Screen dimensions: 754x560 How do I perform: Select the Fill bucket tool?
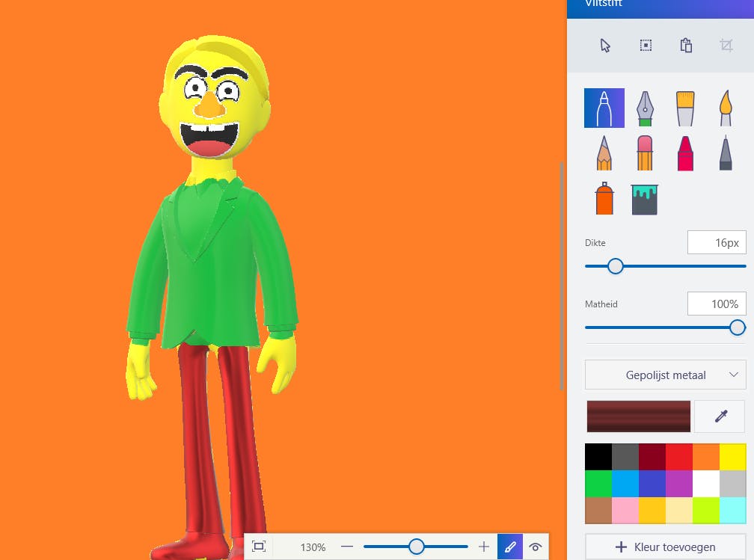(x=644, y=199)
